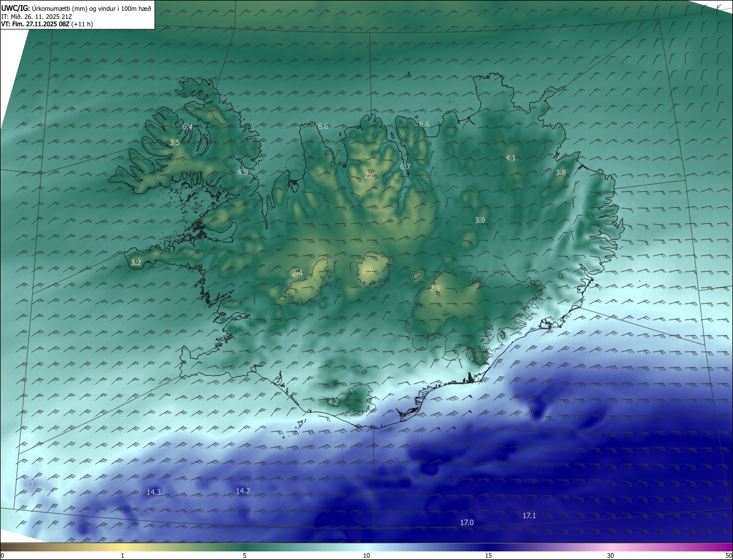
Task: Click the 10 tick on the color scale
Action: click(x=366, y=555)
